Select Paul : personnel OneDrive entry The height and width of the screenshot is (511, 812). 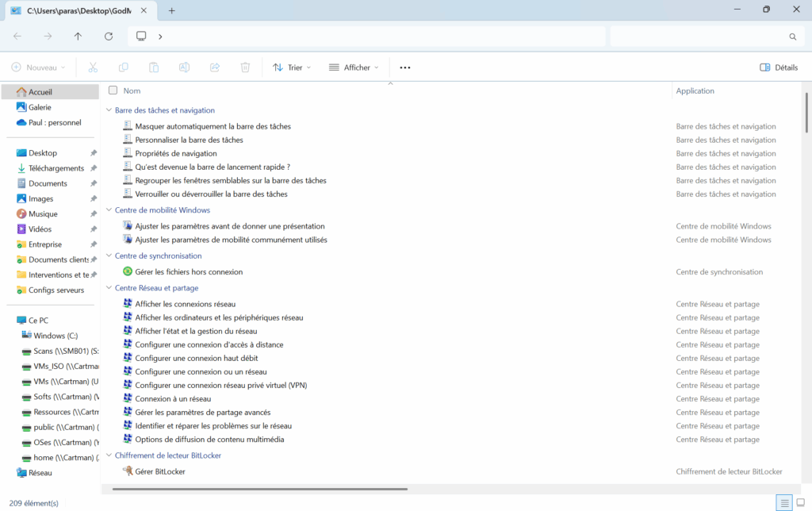pos(55,123)
